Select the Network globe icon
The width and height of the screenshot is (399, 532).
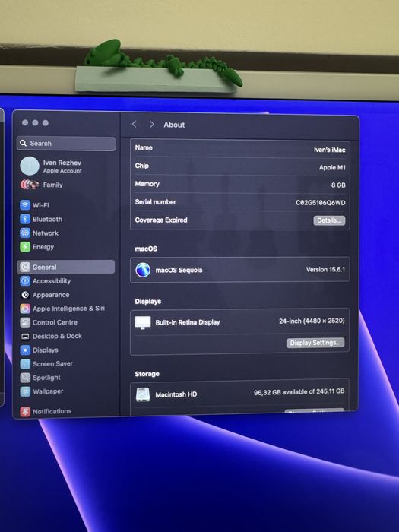click(x=25, y=233)
